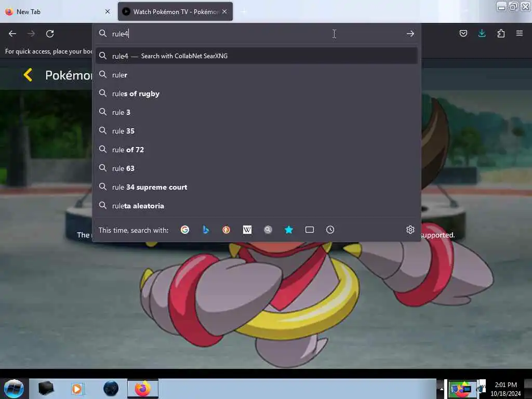Viewport: 532px width, 399px height.
Task: Open the Downloads panel icon
Action: (x=482, y=33)
